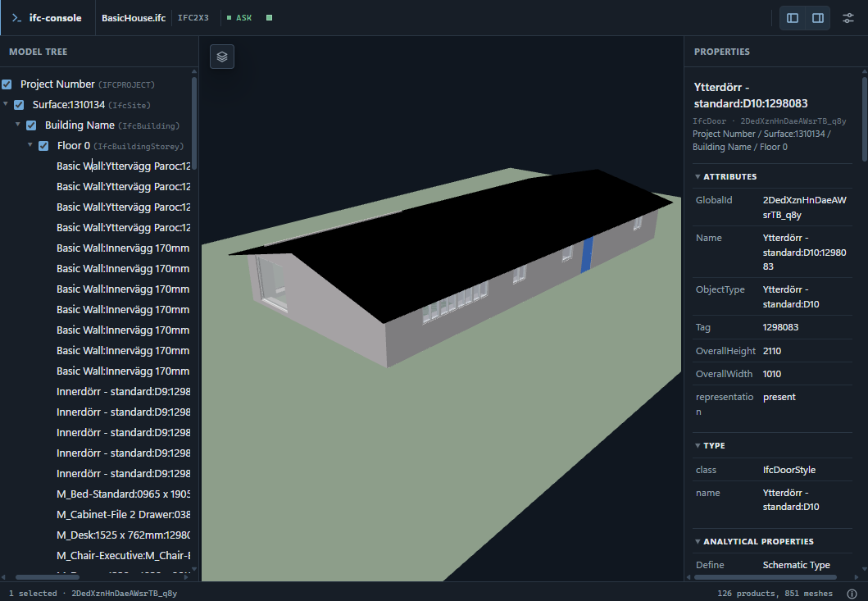
Task: Collapse the ATTRIBUTES section
Action: [x=698, y=177]
